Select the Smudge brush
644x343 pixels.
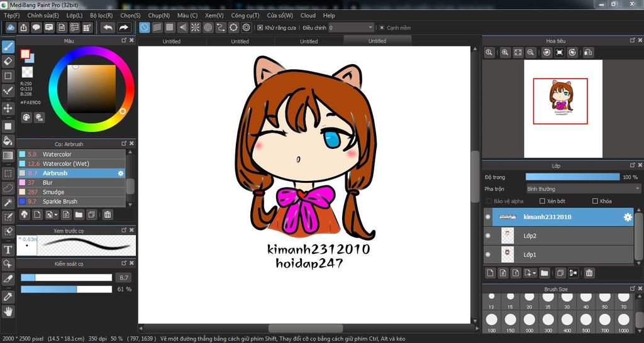tap(71, 192)
